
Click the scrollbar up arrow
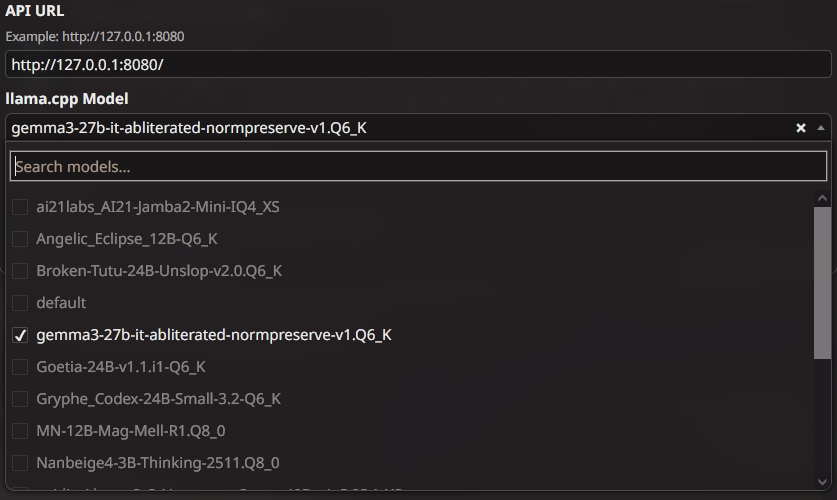point(823,198)
